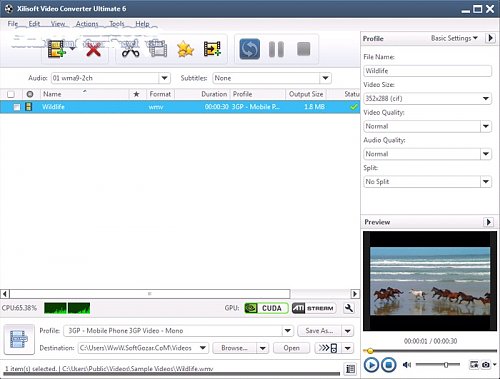The height and width of the screenshot is (379, 500).
Task: Click the profile film icon beside Profile
Action: (x=19, y=339)
